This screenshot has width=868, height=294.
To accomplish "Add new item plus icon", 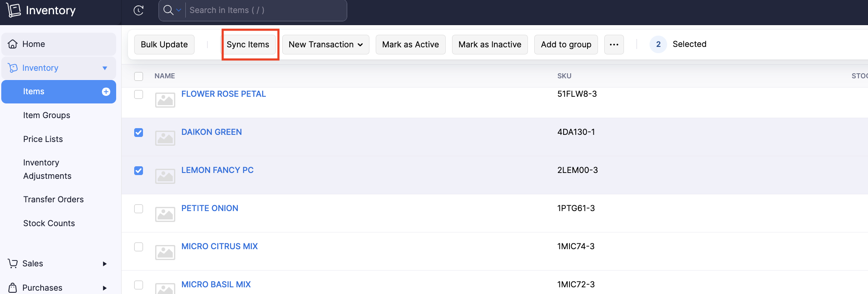I will 106,92.
